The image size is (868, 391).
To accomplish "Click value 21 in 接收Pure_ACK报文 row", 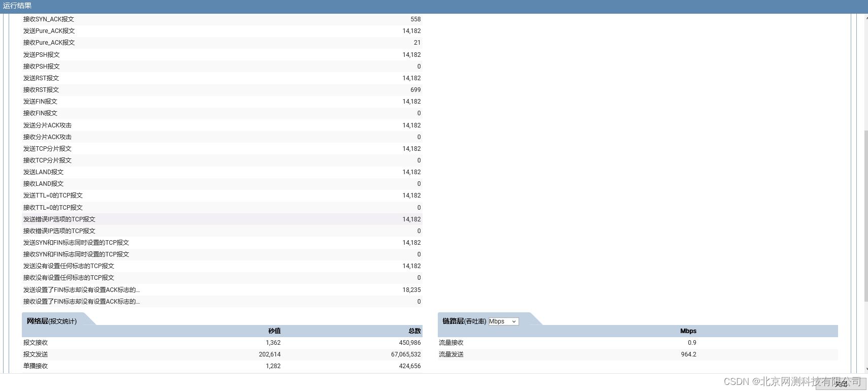I will [x=417, y=43].
